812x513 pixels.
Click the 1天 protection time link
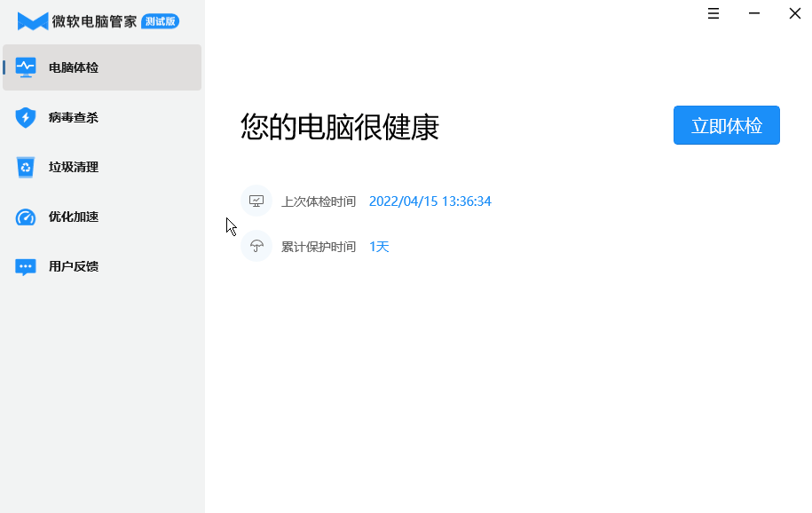point(378,246)
